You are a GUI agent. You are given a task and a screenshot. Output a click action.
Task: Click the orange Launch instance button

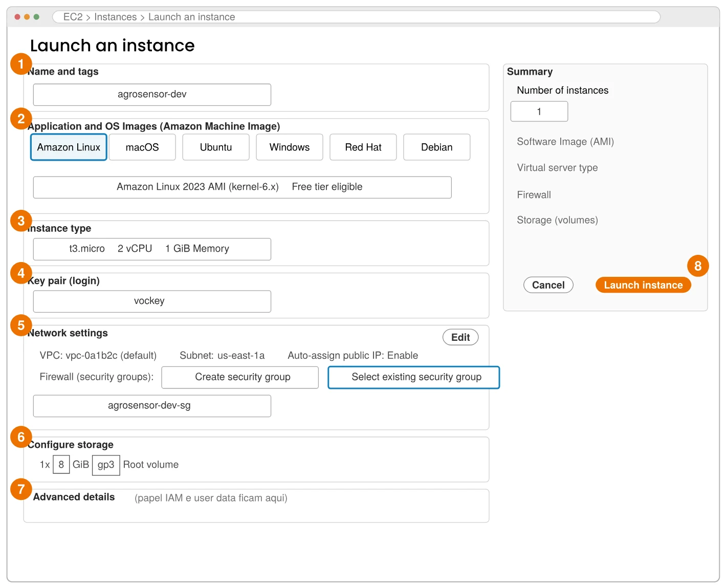tap(643, 285)
